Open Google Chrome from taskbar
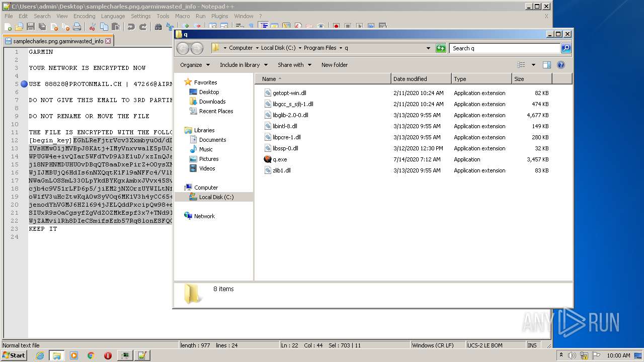 91,355
